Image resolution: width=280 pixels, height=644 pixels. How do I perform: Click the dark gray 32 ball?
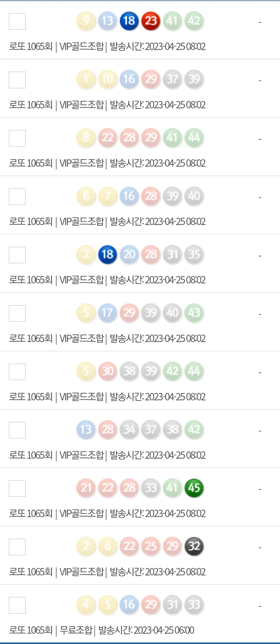tap(194, 546)
